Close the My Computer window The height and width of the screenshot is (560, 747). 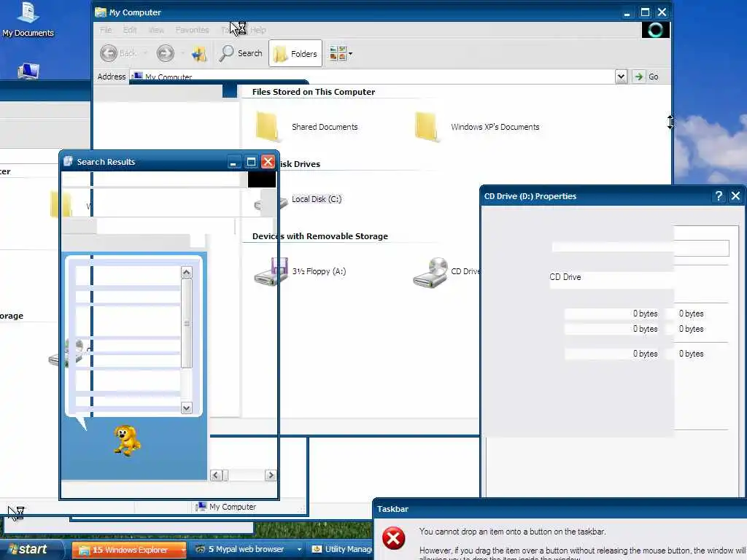click(x=662, y=12)
